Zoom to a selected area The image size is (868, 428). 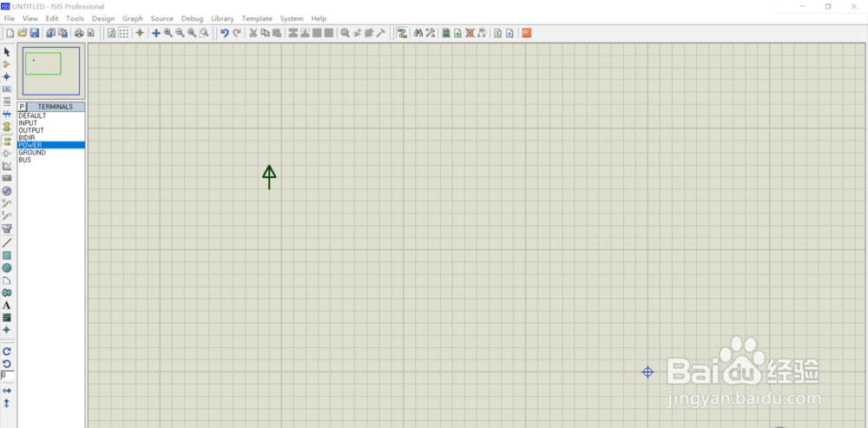[204, 33]
